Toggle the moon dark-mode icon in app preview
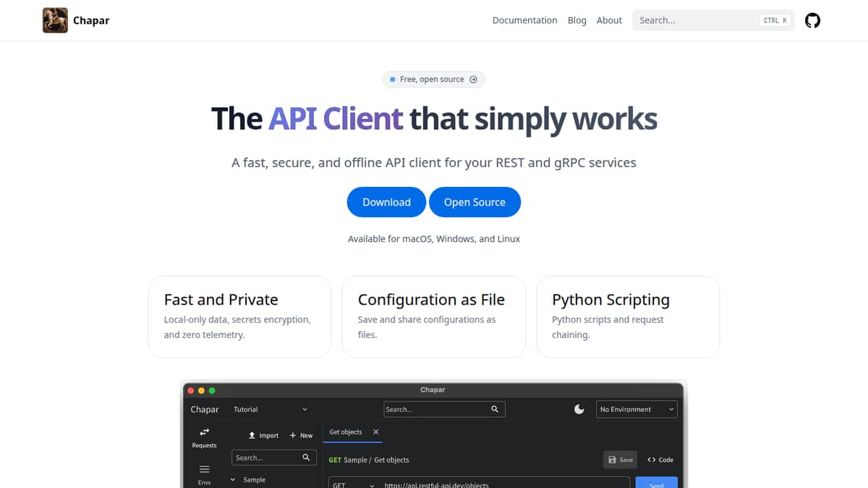Image resolution: width=868 pixels, height=488 pixels. tap(579, 409)
